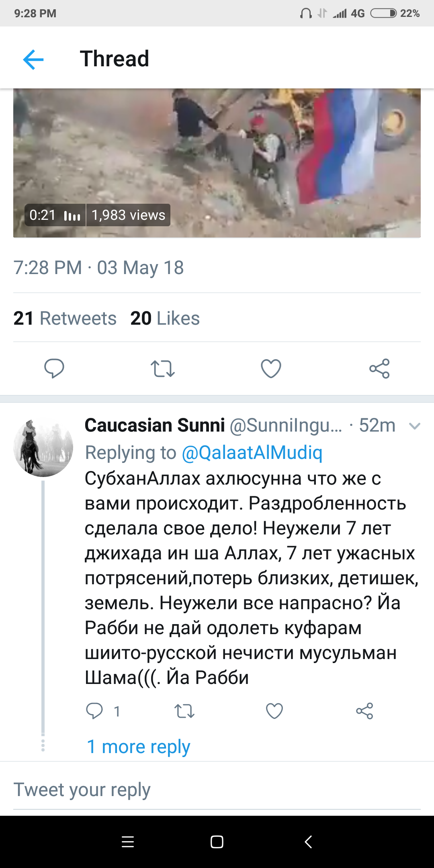Reply to the main tweet
434x868 pixels.
[x=54, y=368]
